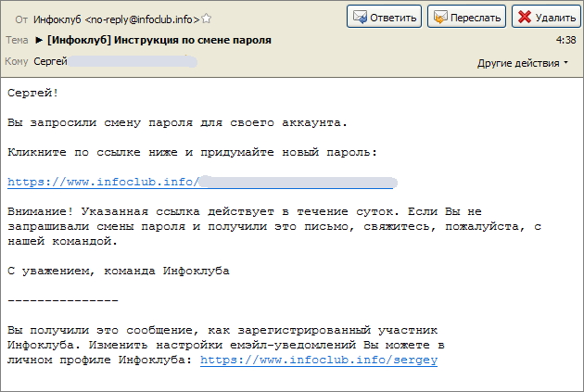This screenshot has width=584, height=392.
Task: Open the infoclub.info/sergey profile link
Action: click(318, 360)
